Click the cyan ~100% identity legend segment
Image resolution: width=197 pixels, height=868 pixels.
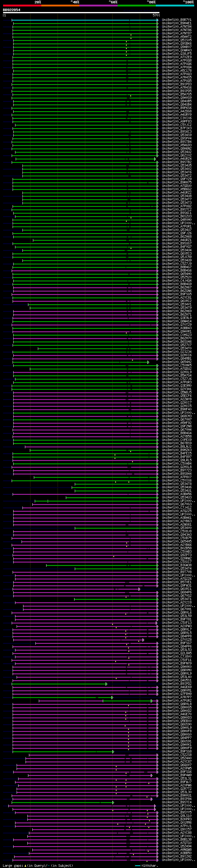tap(175, 6)
